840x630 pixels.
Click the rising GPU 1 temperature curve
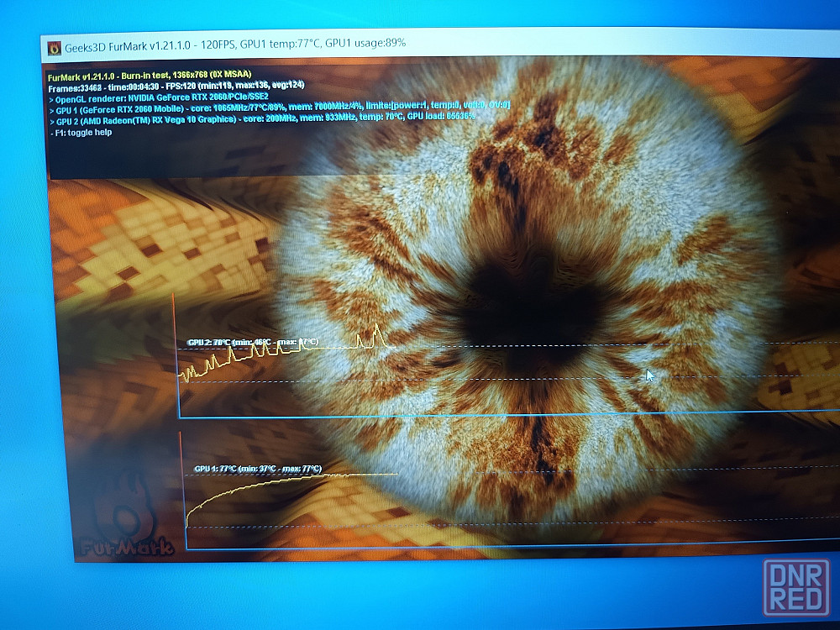[x=236, y=491]
